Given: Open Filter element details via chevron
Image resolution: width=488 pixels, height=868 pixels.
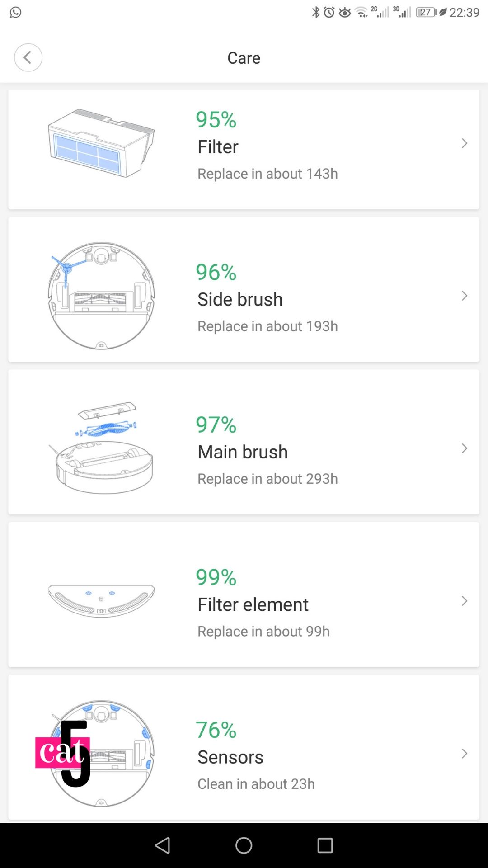Looking at the screenshot, I should (x=464, y=601).
